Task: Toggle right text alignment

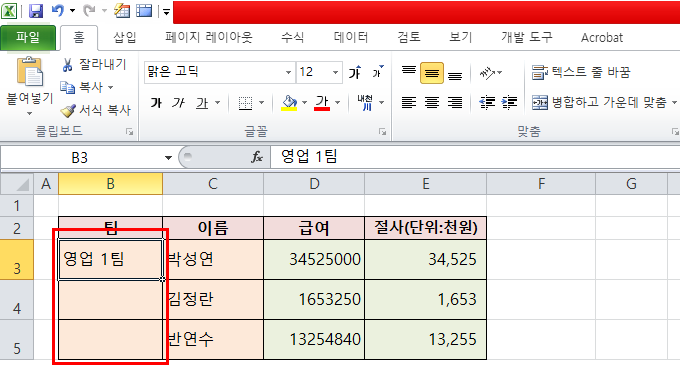Action: pyautogui.click(x=454, y=103)
